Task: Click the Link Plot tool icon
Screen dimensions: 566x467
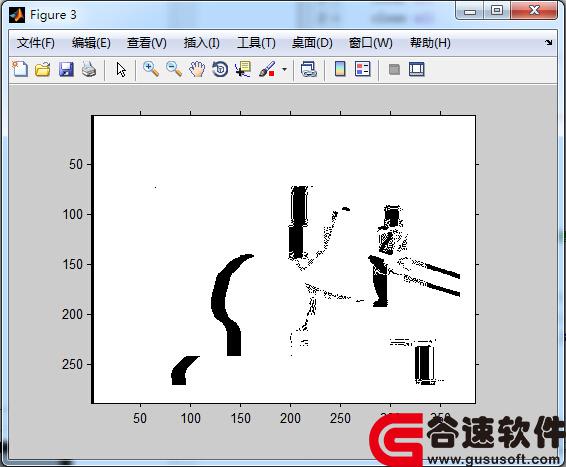Action: click(309, 69)
